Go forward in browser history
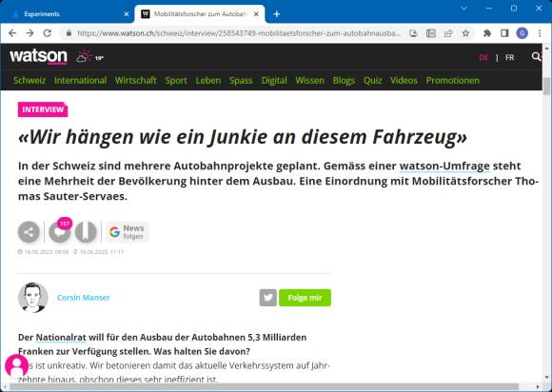The width and height of the screenshot is (552, 392). click(30, 33)
